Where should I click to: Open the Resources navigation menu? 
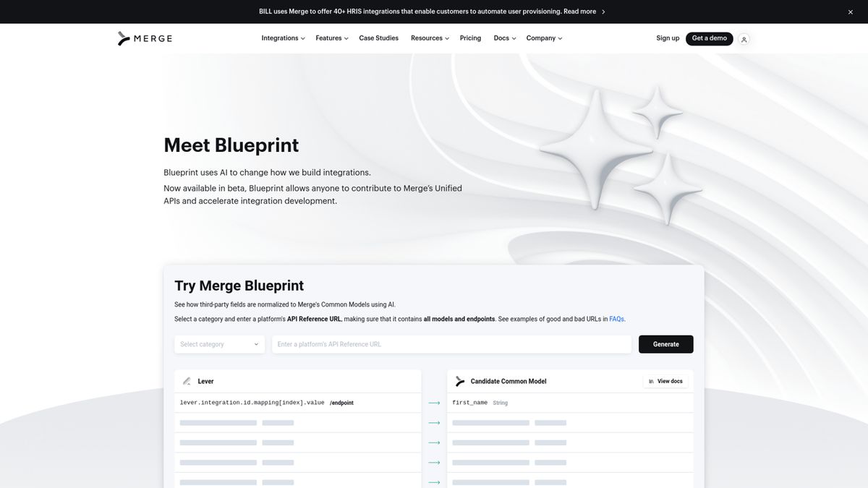click(x=430, y=38)
